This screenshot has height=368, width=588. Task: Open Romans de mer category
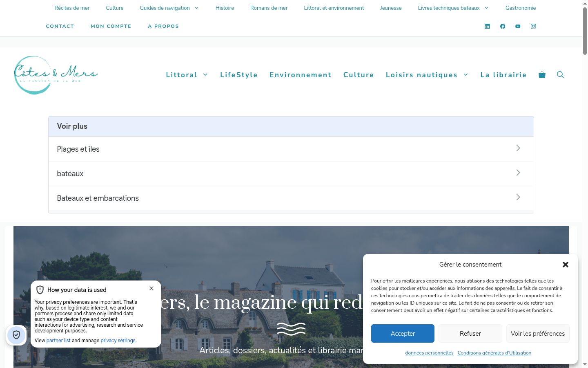(x=269, y=8)
